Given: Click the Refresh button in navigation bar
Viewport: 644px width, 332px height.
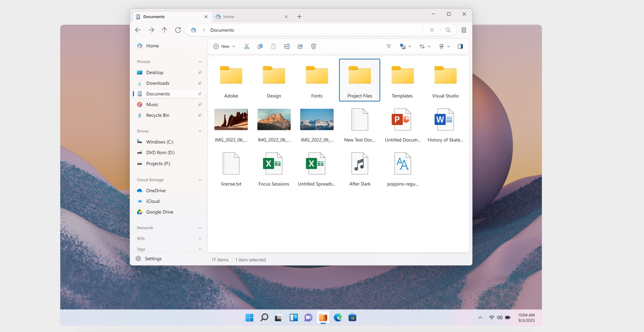Looking at the screenshot, I should coord(178,30).
